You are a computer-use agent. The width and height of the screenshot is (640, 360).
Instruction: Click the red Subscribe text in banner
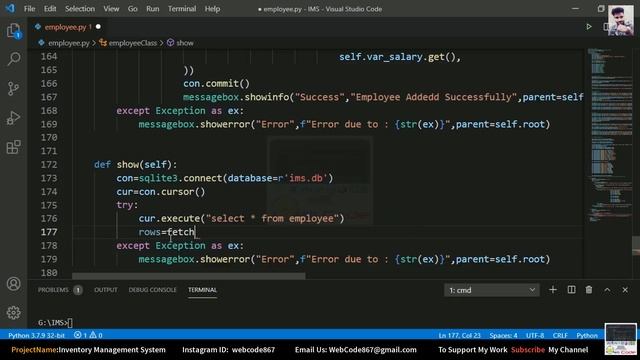point(528,350)
